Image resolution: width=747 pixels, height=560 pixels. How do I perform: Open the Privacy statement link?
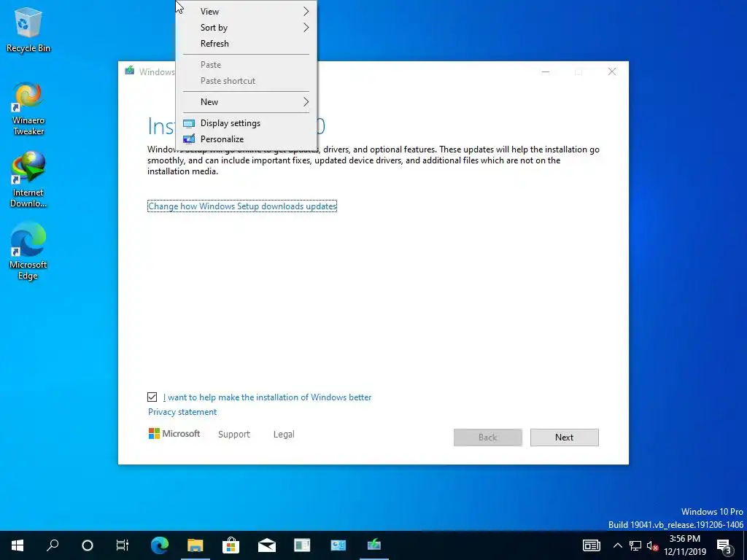tap(182, 412)
